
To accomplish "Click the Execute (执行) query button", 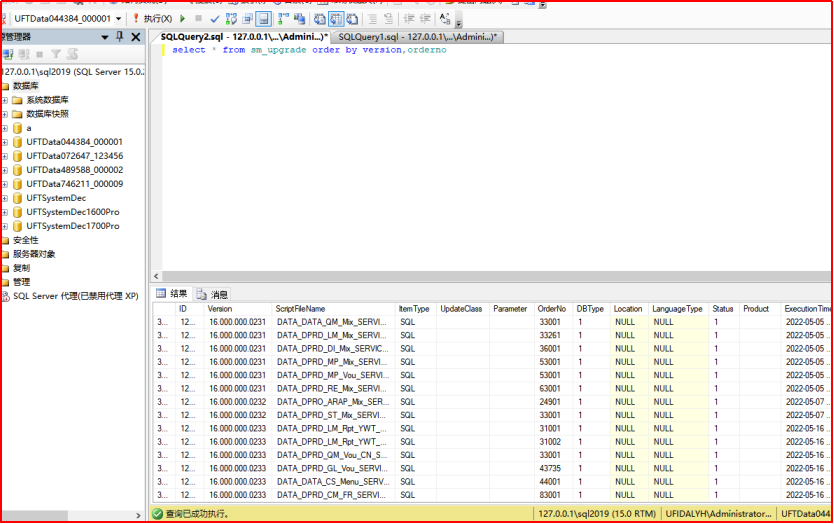I will (152, 18).
